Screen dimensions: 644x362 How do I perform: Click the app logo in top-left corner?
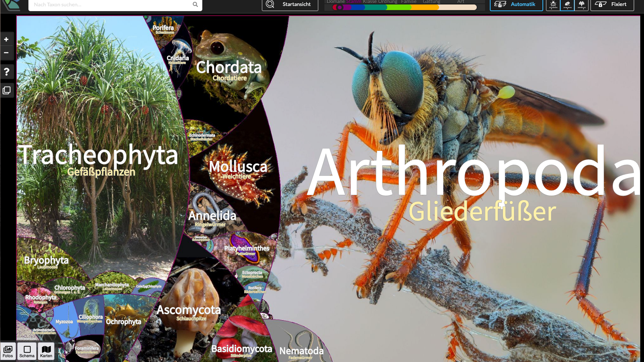tap(12, 4)
